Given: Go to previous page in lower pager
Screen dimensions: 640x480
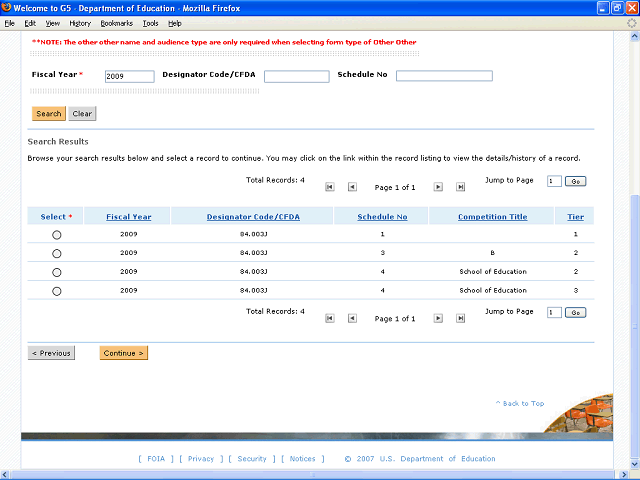Looking at the screenshot, I should tap(352, 318).
